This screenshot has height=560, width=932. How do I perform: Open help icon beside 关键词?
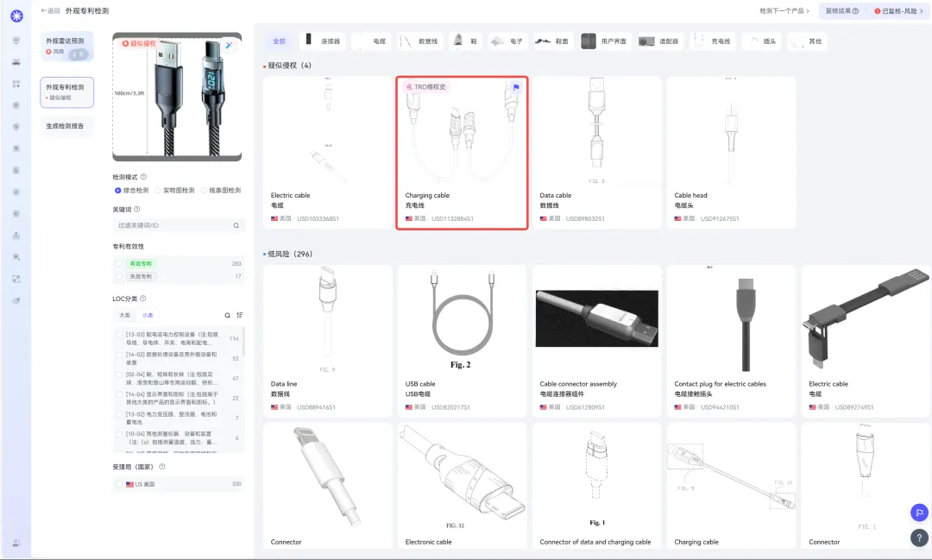pyautogui.click(x=136, y=210)
